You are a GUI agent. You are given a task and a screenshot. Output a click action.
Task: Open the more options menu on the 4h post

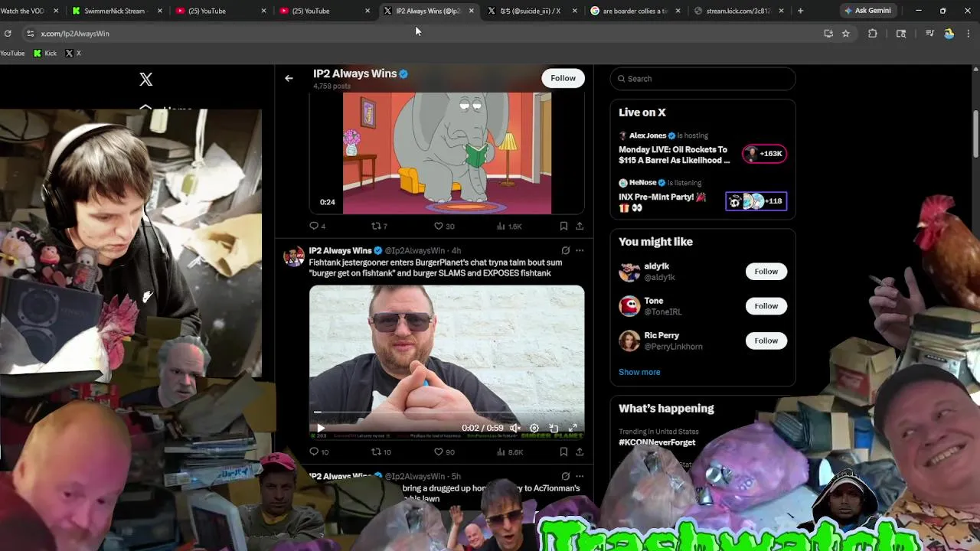580,250
